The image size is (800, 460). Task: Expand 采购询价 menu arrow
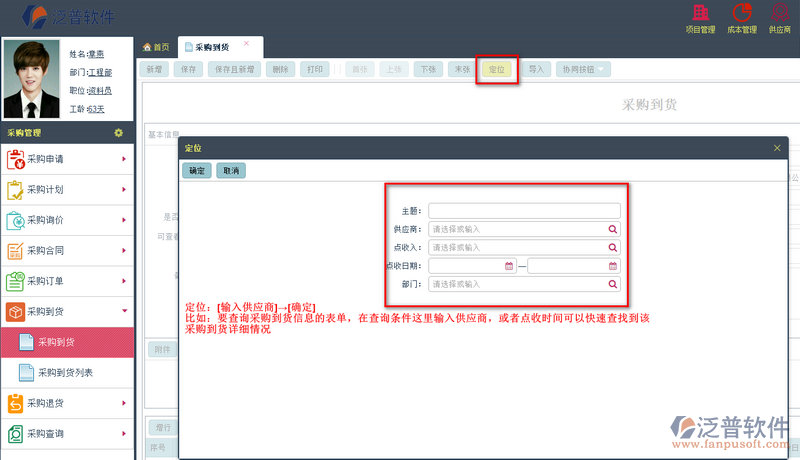[123, 220]
